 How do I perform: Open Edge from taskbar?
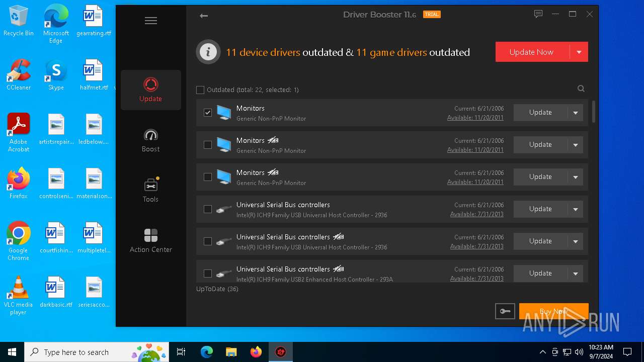tap(207, 352)
